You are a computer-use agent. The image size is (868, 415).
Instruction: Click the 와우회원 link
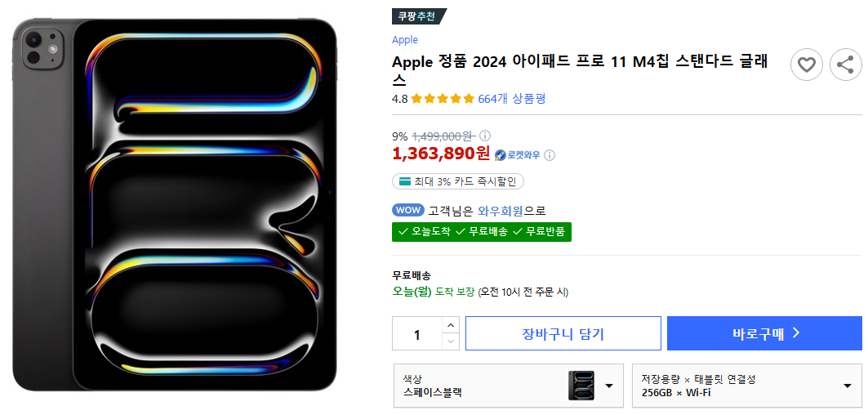tap(501, 210)
